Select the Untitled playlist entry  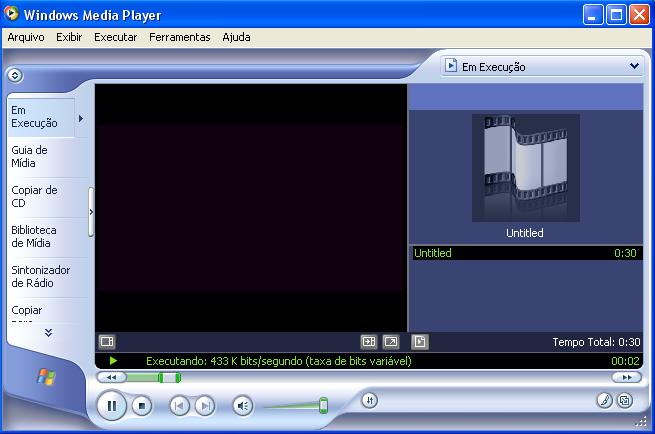[x=527, y=253]
